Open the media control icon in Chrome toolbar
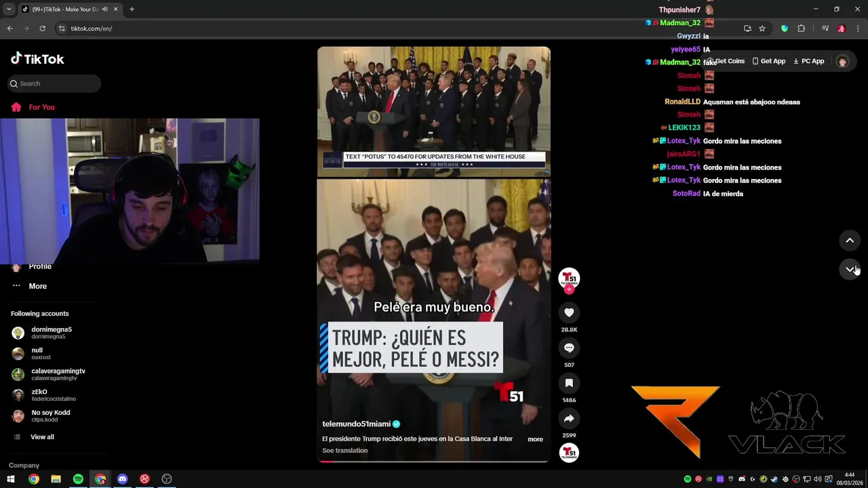The height and width of the screenshot is (488, 868). [x=825, y=28]
